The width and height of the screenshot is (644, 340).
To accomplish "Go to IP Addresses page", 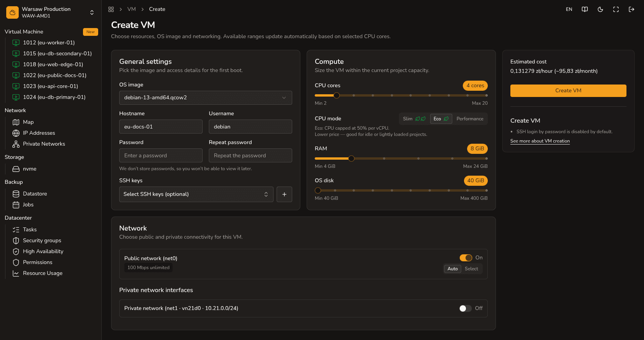I will pyautogui.click(x=39, y=133).
